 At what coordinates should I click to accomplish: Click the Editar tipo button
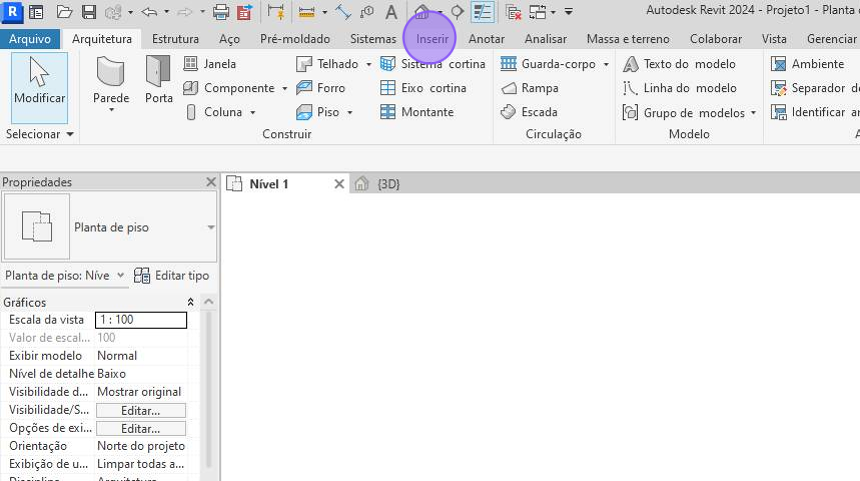[x=171, y=275]
